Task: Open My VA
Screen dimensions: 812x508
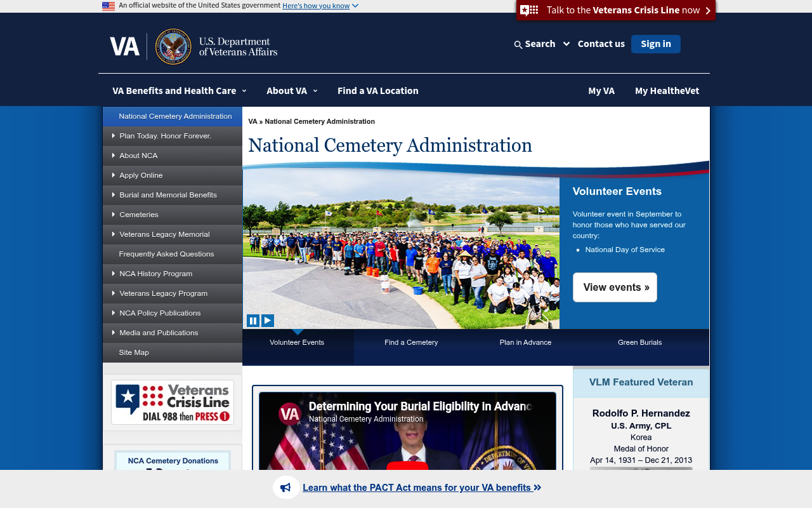Action: coord(601,90)
